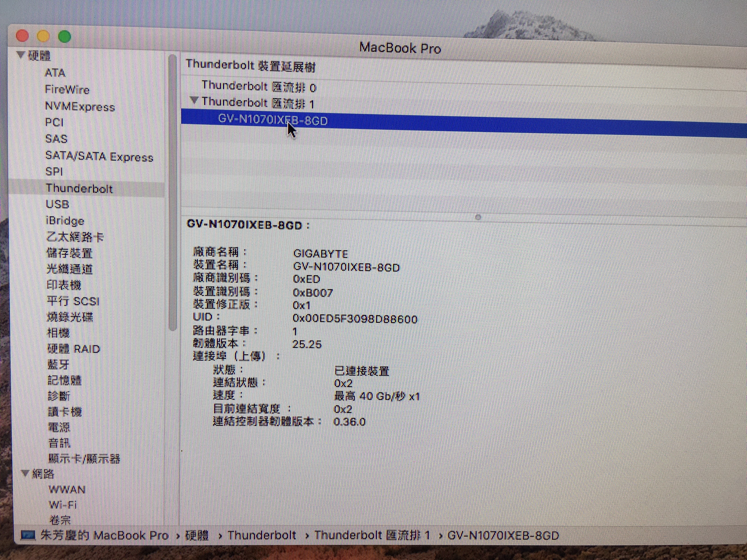Select 乙太網路卡 in the sidebar
This screenshot has width=747, height=560.
(75, 237)
